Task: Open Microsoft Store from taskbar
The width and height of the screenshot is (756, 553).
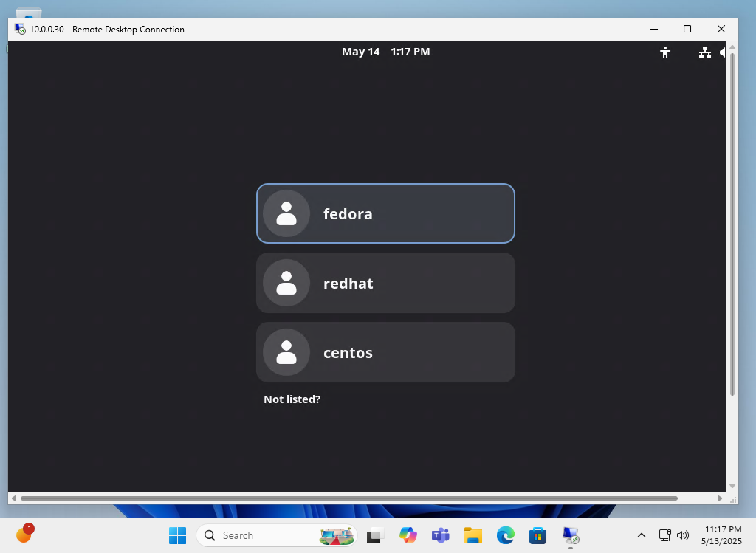Action: pos(537,535)
